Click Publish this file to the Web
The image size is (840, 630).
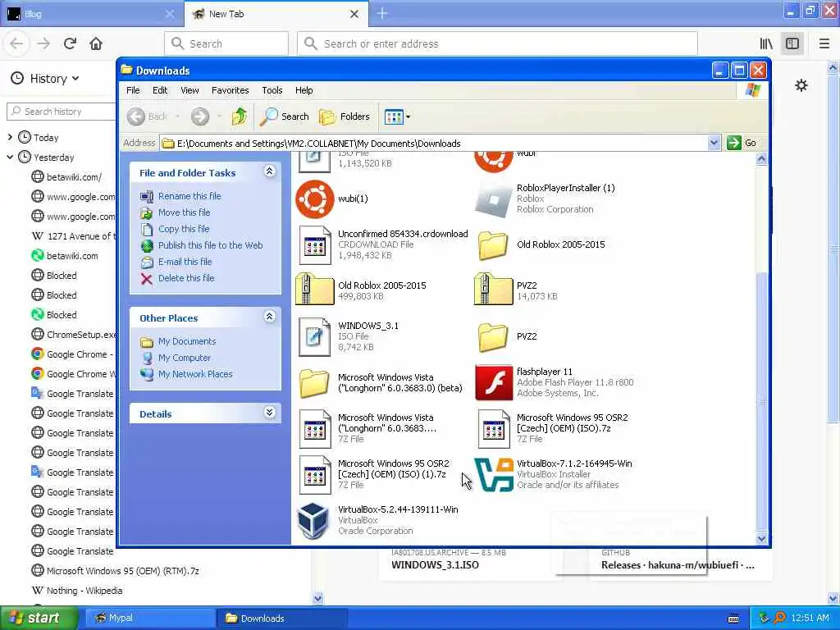coord(210,245)
